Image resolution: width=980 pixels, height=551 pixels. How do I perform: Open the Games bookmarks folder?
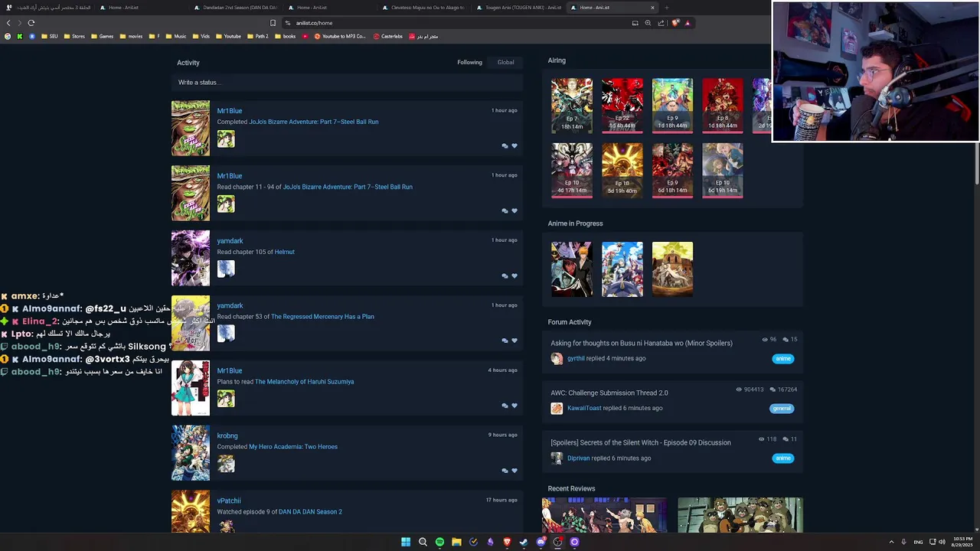click(x=102, y=36)
